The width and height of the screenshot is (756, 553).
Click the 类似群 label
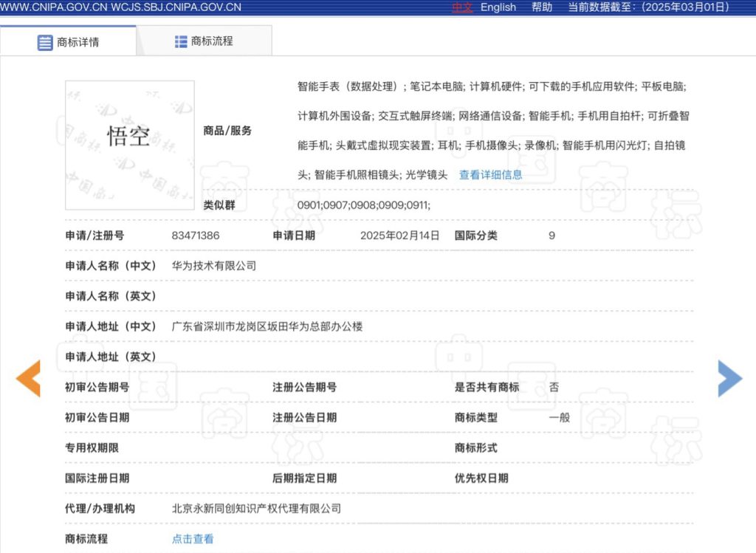coord(219,205)
